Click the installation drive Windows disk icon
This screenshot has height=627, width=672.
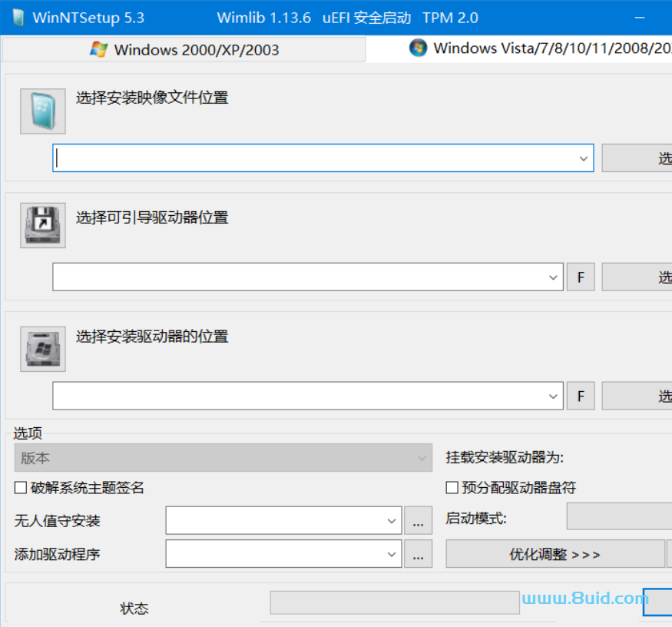pos(43,349)
